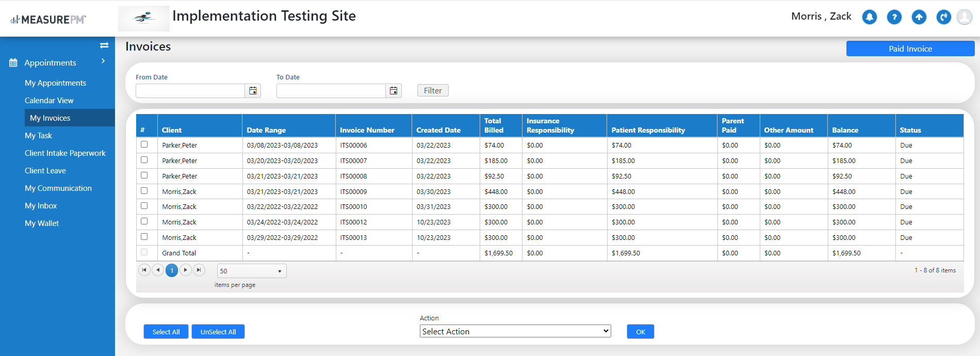Viewport: 980px width, 356px height.
Task: Go to the first page of invoices
Action: pos(144,270)
